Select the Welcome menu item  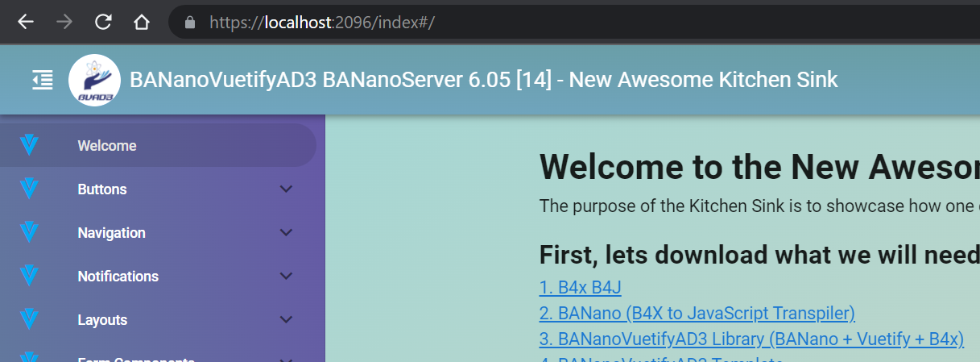158,146
